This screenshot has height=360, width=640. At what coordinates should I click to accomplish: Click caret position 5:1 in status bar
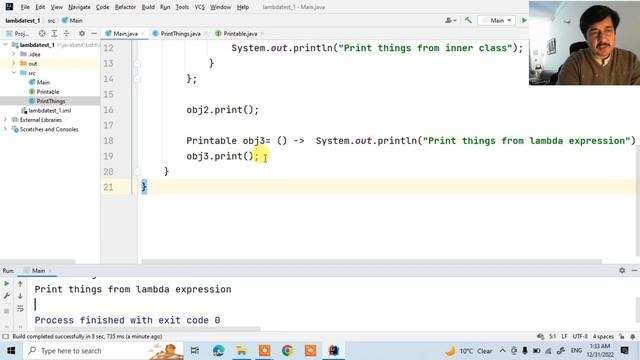coord(552,336)
